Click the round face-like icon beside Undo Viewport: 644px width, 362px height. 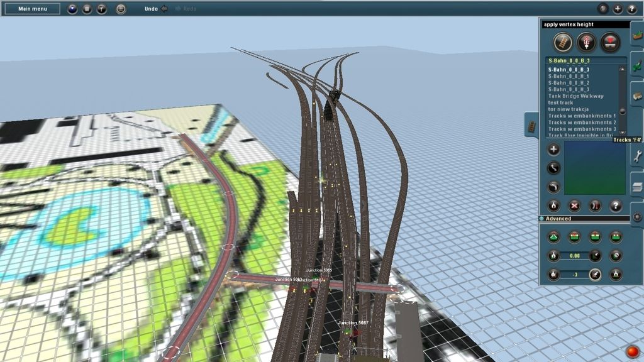coord(121,9)
